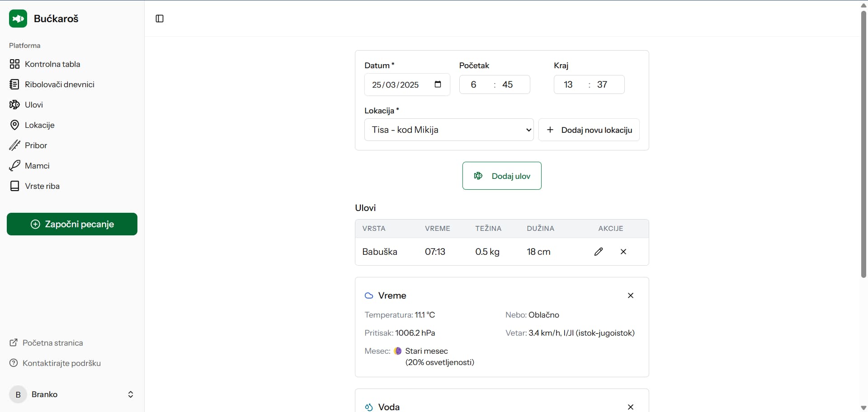
Task: Go to Ribolovači dnevnici
Action: point(59,84)
